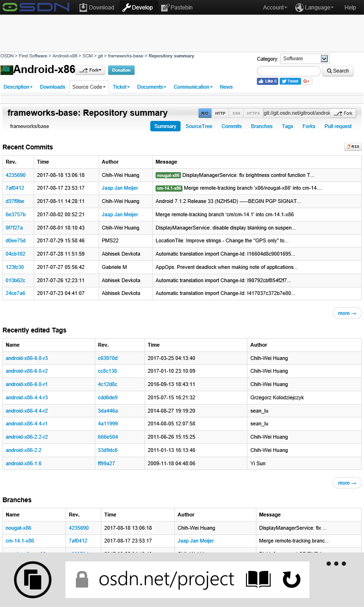The height and width of the screenshot is (607, 364).
Task: Select the R/O access mode
Action: [205, 113]
